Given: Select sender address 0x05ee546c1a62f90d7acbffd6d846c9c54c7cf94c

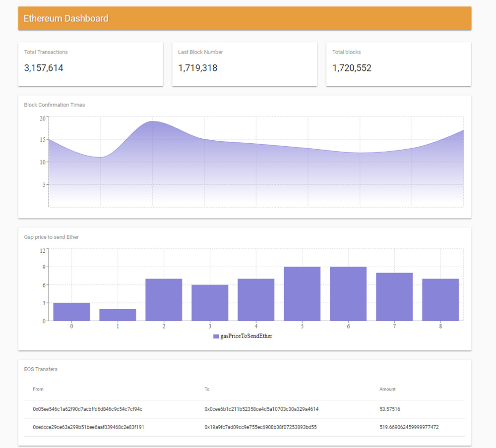Looking at the screenshot, I should (88, 409).
